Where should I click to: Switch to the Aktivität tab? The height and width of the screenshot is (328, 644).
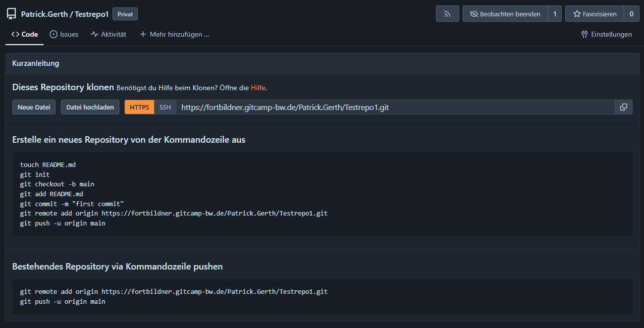point(108,34)
